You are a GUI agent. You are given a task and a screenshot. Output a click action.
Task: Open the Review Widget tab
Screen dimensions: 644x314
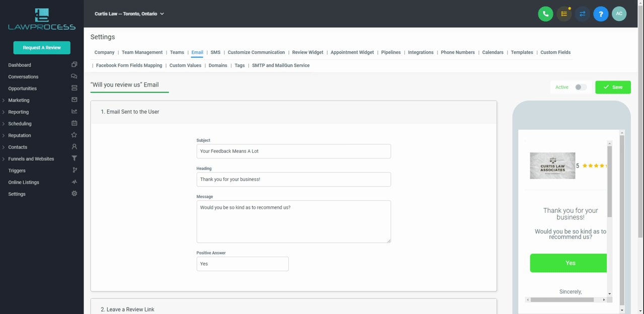[x=307, y=52]
